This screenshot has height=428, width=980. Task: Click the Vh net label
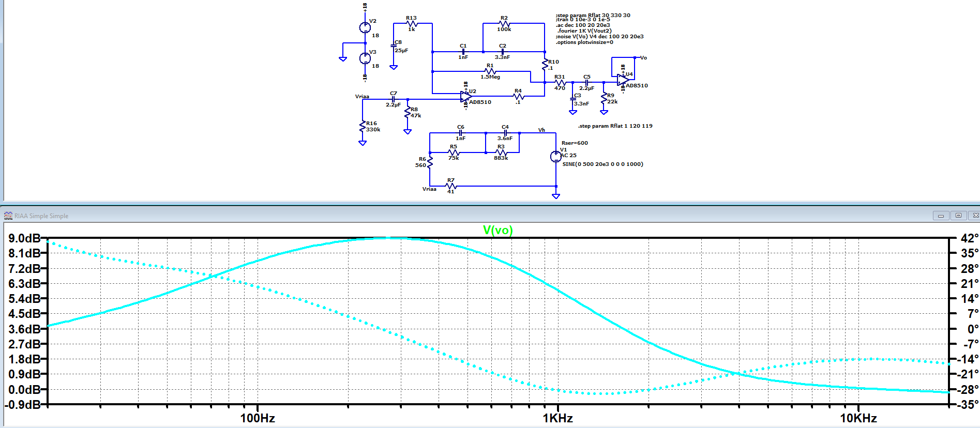541,130
